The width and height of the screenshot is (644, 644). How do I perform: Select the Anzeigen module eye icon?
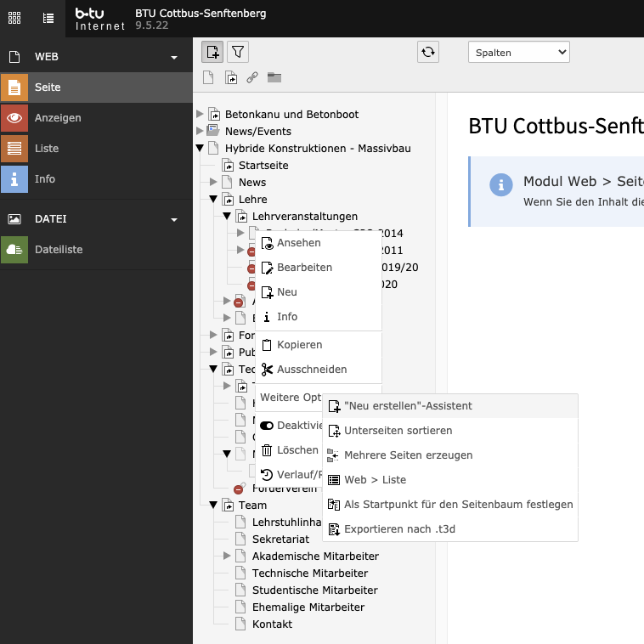point(14,118)
